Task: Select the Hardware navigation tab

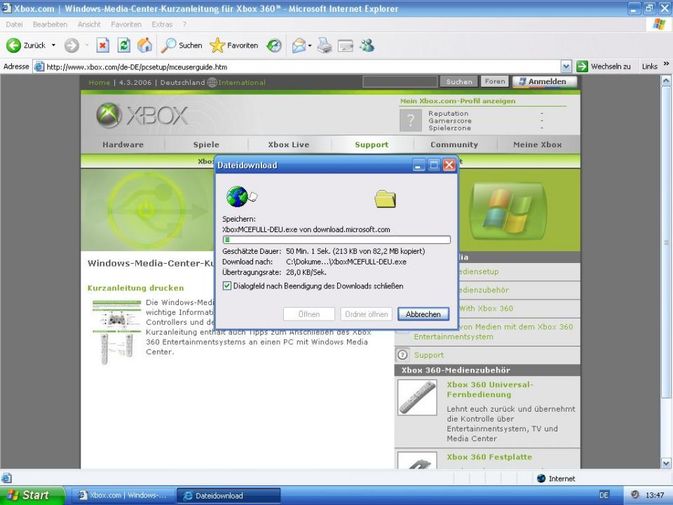Action: tap(123, 145)
